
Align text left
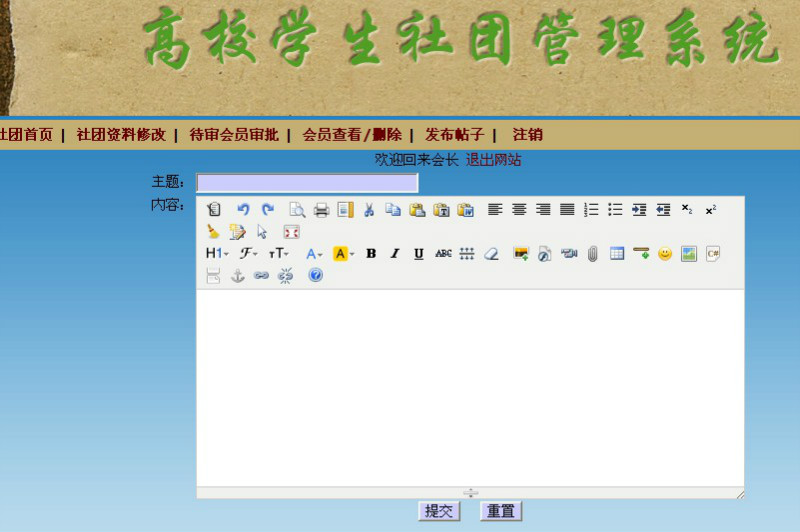(x=495, y=210)
